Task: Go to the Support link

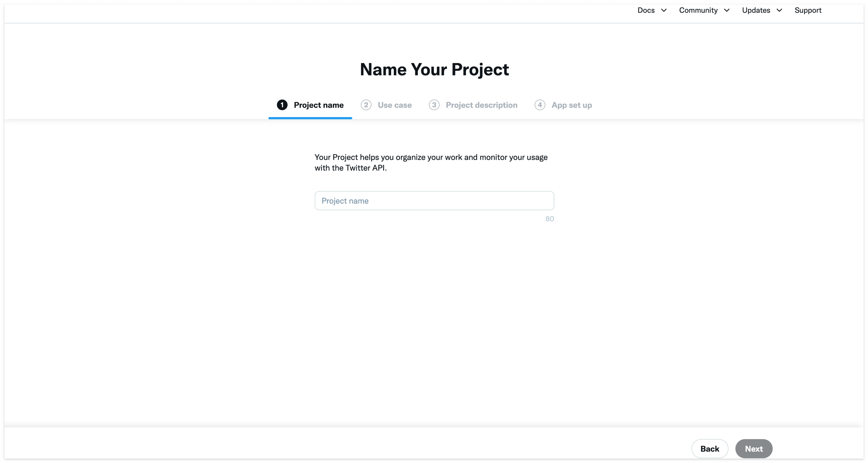Action: 808,10
